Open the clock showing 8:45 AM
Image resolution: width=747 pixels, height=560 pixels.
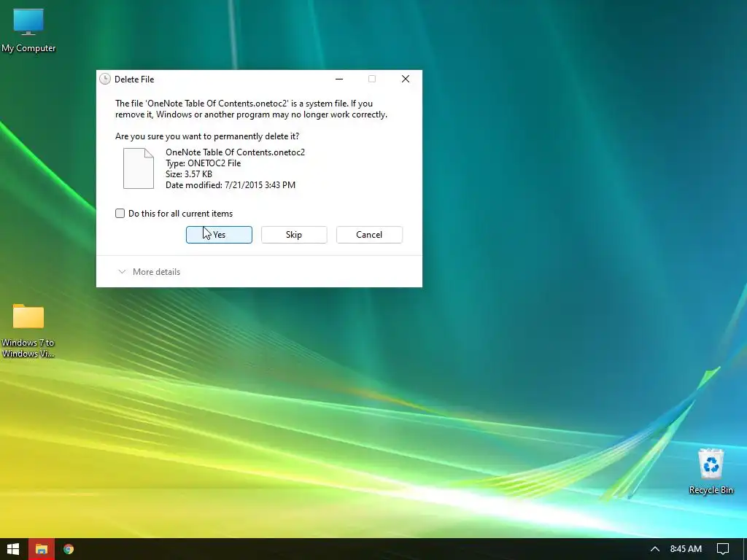click(x=686, y=549)
